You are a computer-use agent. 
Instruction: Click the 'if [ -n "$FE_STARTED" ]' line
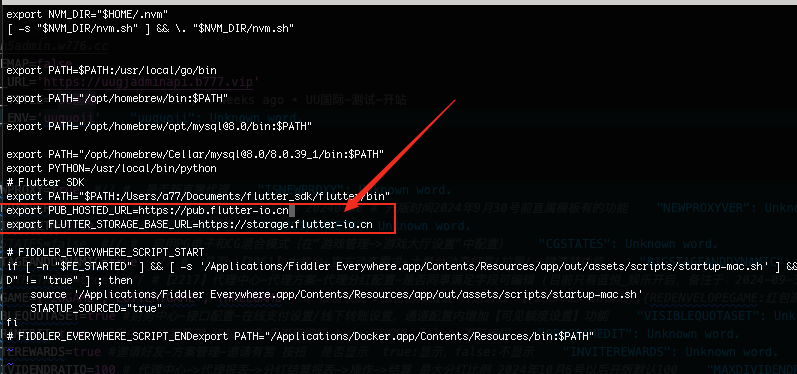pos(402,266)
